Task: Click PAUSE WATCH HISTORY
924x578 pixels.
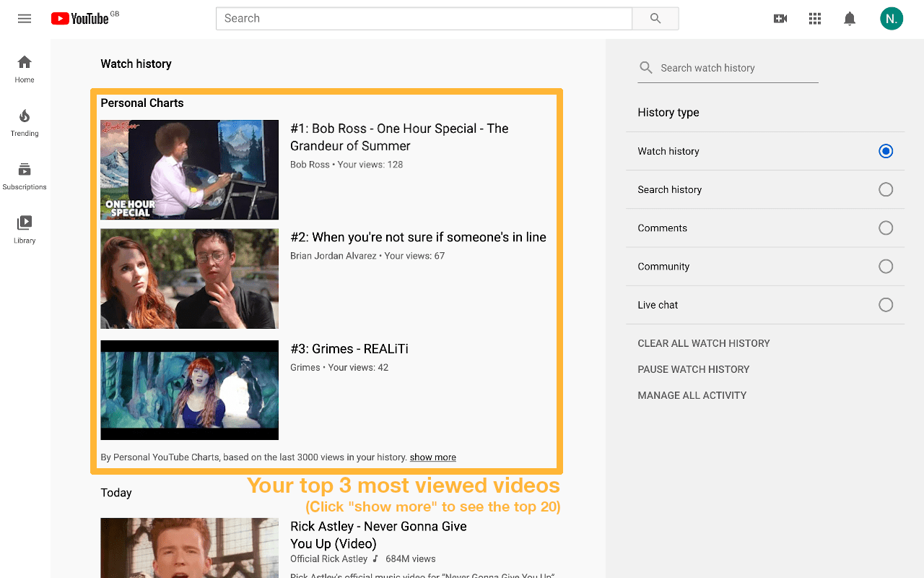Action: pos(694,369)
